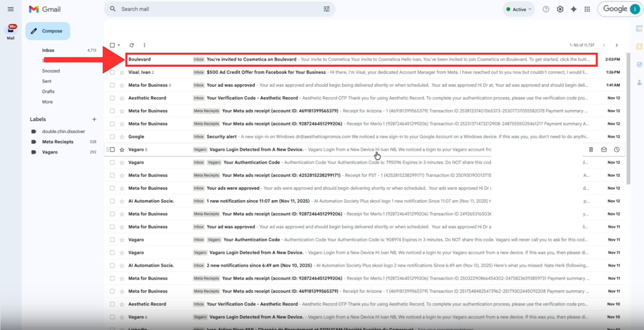Delete the hovered Vagaro 5 email
644x330 pixels.
point(591,149)
